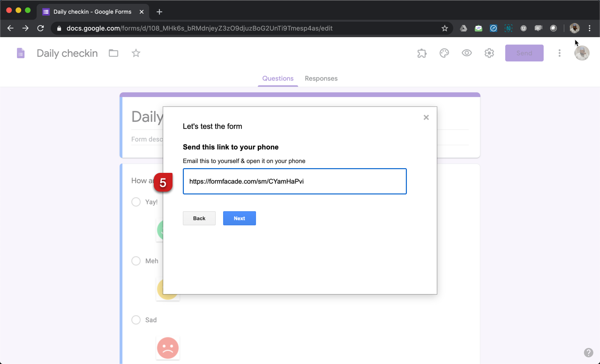This screenshot has width=600, height=364.
Task: Move form to folder icon
Action: coord(113,53)
